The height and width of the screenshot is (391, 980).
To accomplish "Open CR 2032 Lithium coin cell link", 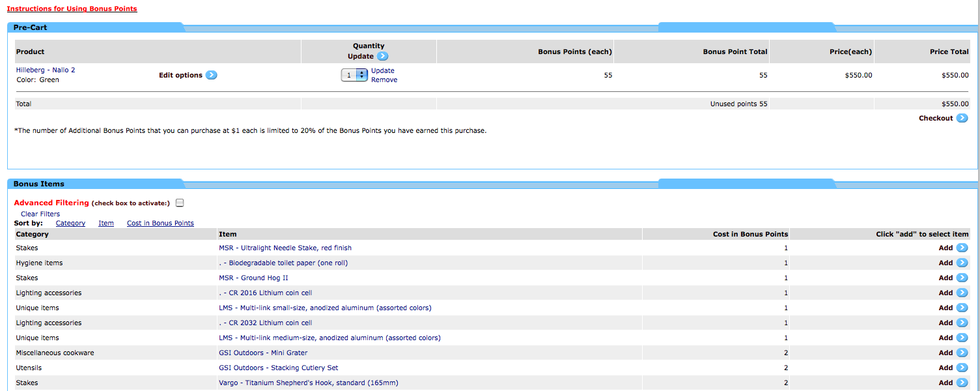I will [266, 323].
